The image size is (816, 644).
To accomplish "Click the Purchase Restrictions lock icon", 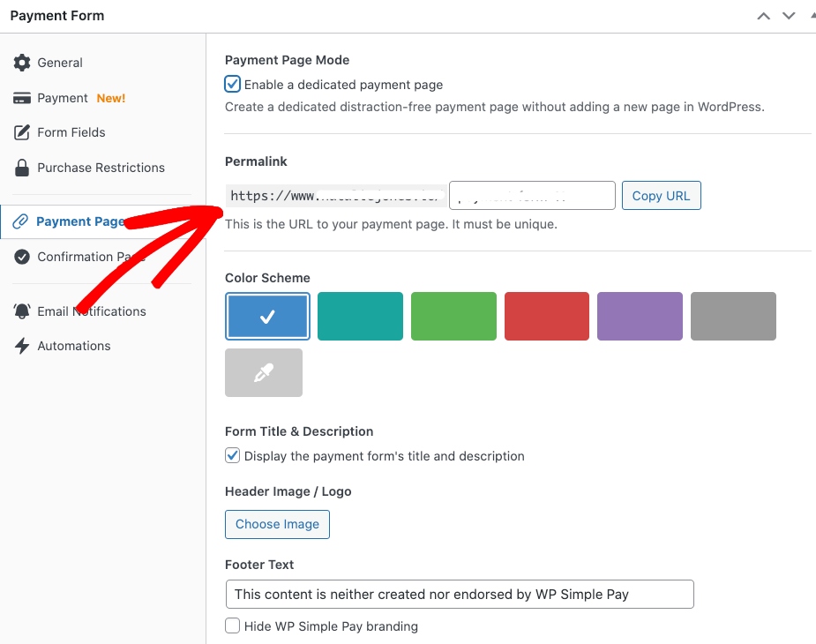I will click(22, 168).
